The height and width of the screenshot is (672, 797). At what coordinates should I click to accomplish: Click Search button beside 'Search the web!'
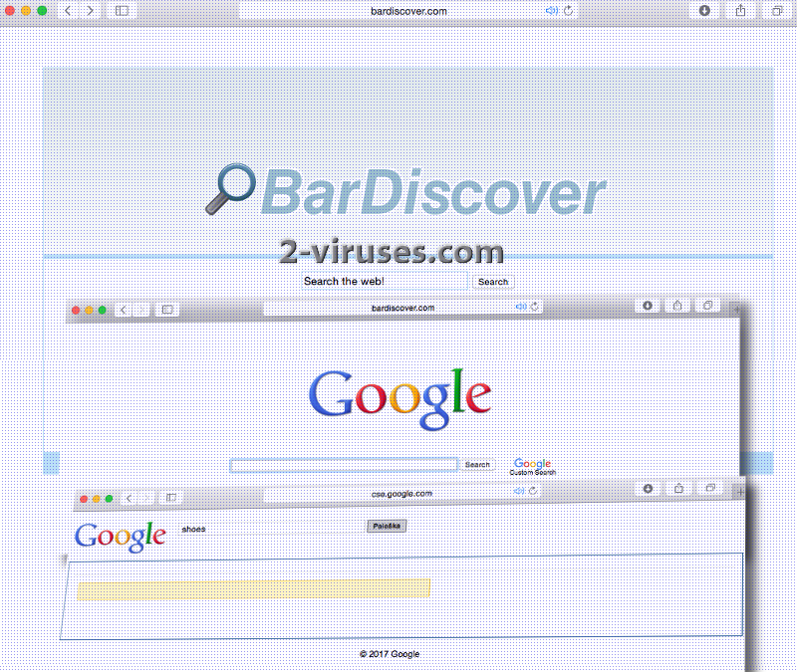[x=493, y=282]
